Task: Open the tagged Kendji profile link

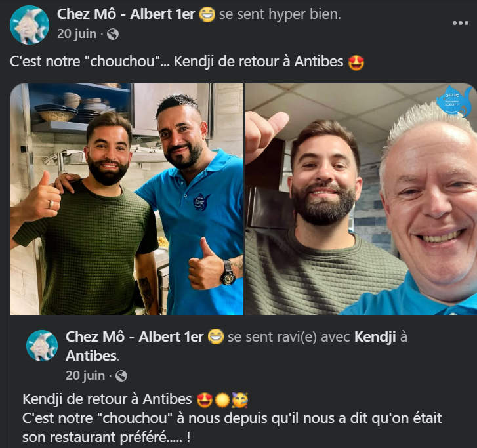Action: tap(375, 337)
